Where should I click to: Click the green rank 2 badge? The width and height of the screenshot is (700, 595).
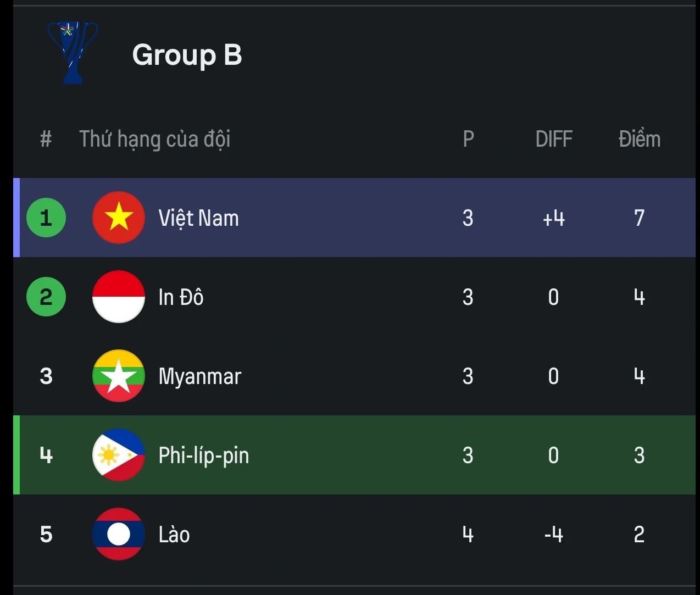tap(46, 297)
